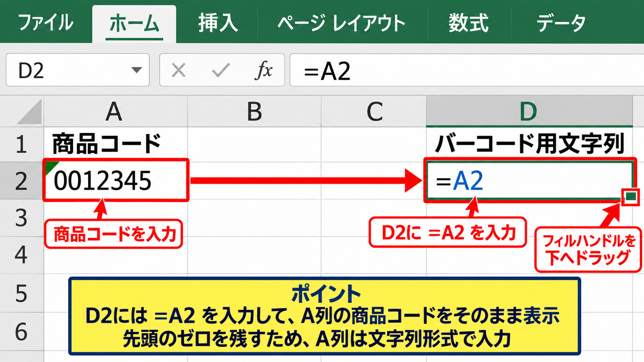Click cell with value 0012345
Image resolution: width=644 pixels, height=362 pixels.
point(115,181)
